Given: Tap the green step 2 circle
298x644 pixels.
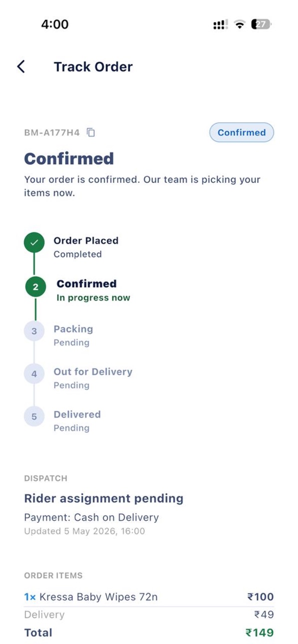Looking at the screenshot, I should click(35, 287).
